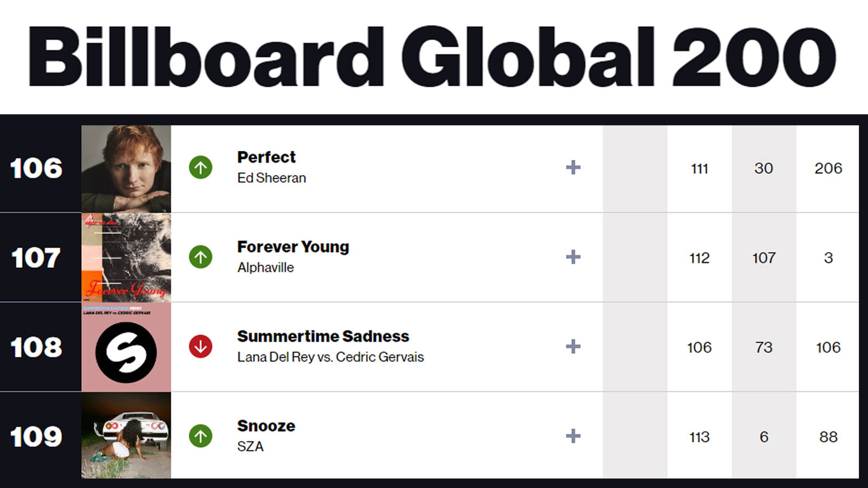The image size is (868, 488).
Task: Click the Summertime Sadness single cover
Action: tap(126, 347)
